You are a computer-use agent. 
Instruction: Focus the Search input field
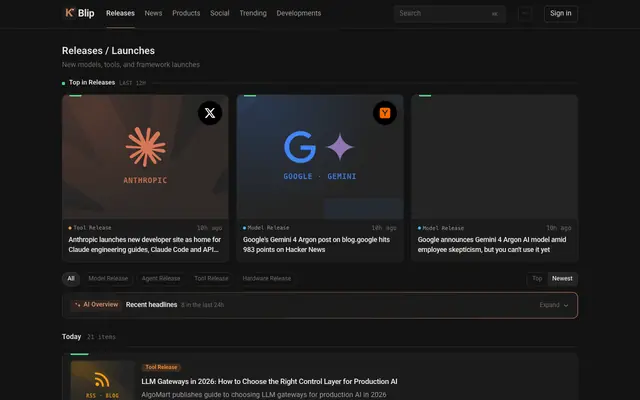click(x=450, y=13)
